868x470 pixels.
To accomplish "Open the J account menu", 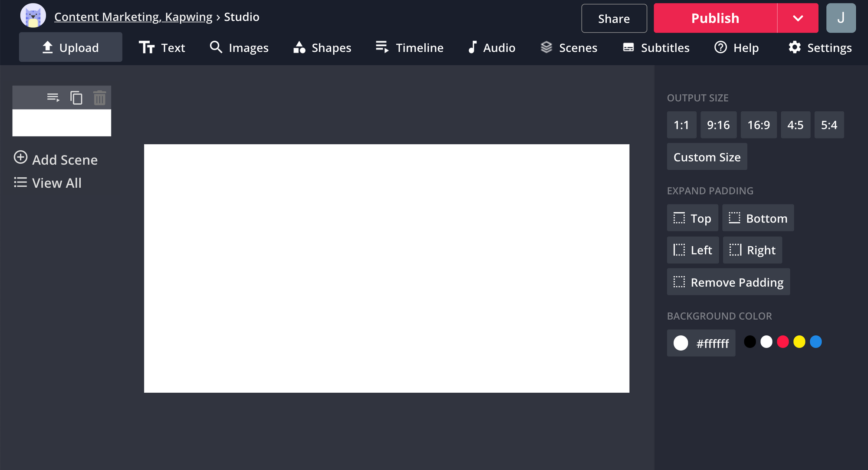I will 841,18.
